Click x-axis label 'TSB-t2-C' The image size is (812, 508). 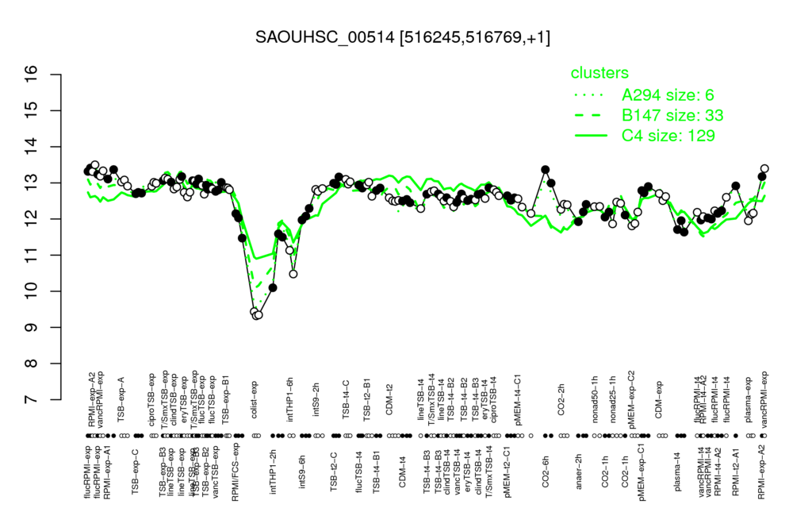pos(334,471)
